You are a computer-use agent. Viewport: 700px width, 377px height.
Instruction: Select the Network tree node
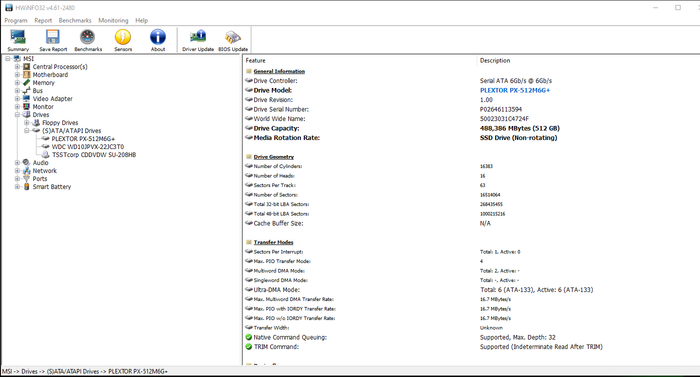(x=45, y=171)
